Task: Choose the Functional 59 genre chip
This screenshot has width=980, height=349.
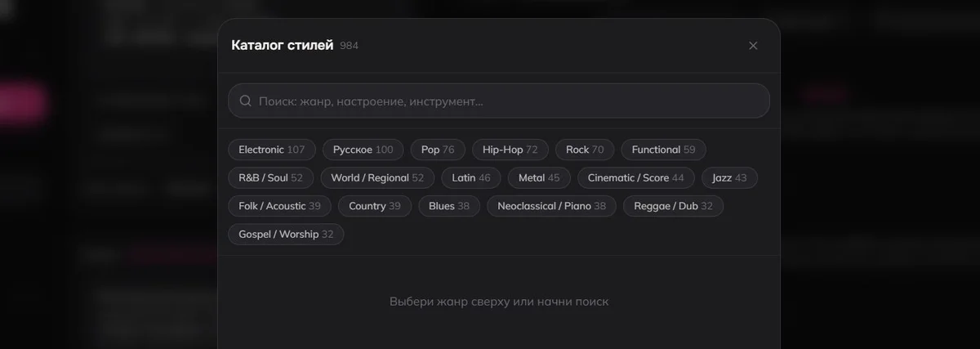Action: point(664,150)
